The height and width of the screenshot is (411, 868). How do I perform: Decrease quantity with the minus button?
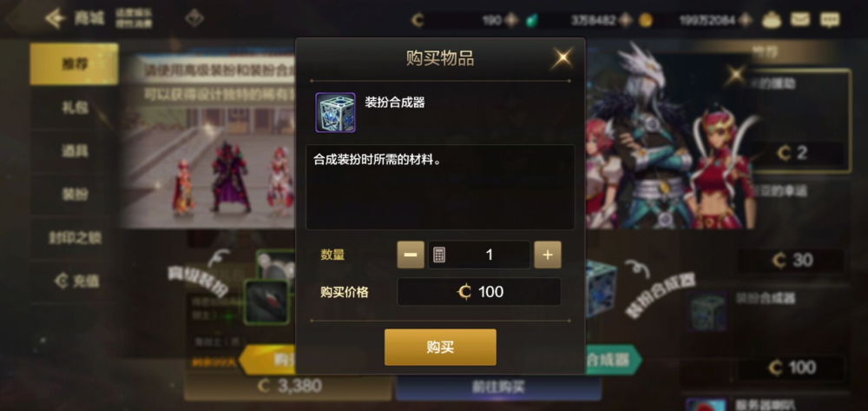coord(411,255)
